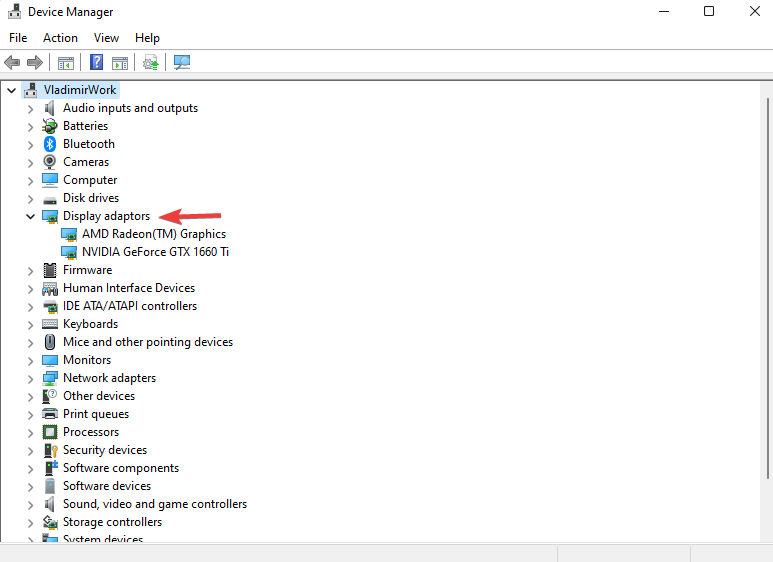Collapse the Display adaptors category
This screenshot has height=562, width=773.
pos(31,216)
